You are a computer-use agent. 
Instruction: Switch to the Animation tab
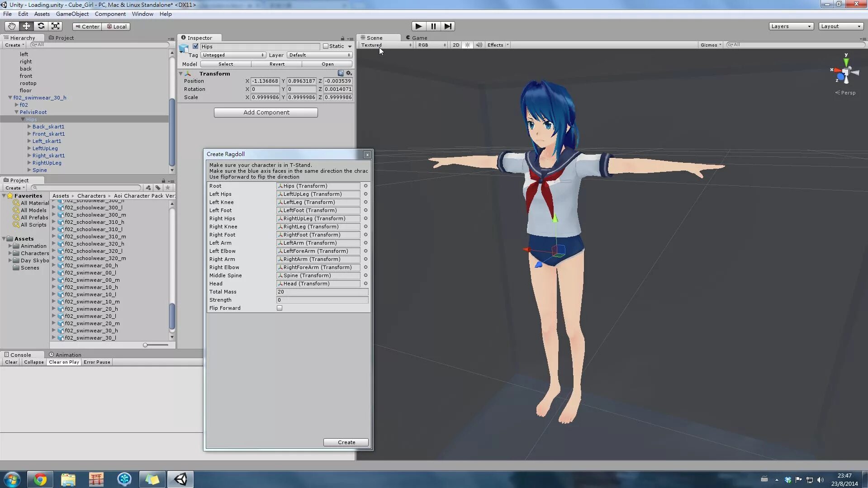pos(65,355)
